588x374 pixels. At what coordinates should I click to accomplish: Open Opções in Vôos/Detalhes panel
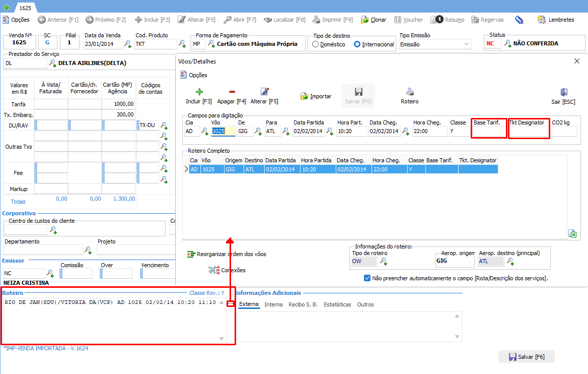194,75
